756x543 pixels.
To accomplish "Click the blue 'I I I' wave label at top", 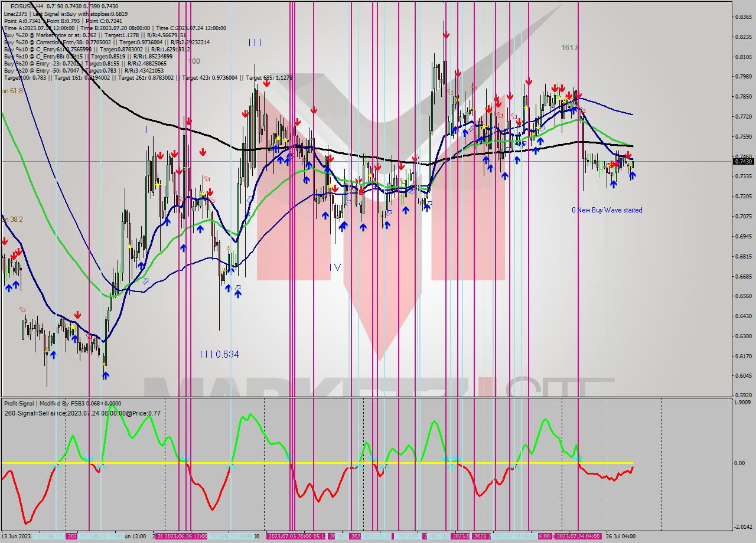I will tap(255, 42).
